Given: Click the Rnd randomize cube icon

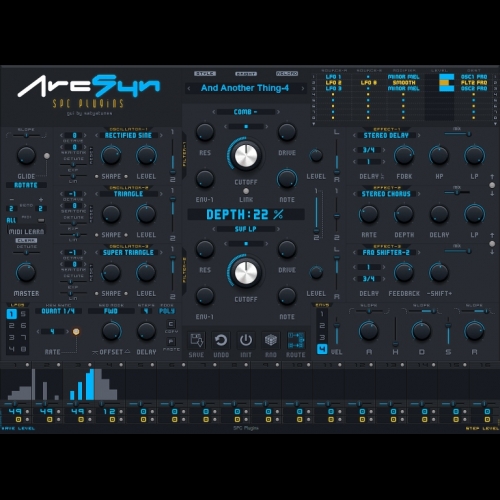Looking at the screenshot, I should 271,340.
